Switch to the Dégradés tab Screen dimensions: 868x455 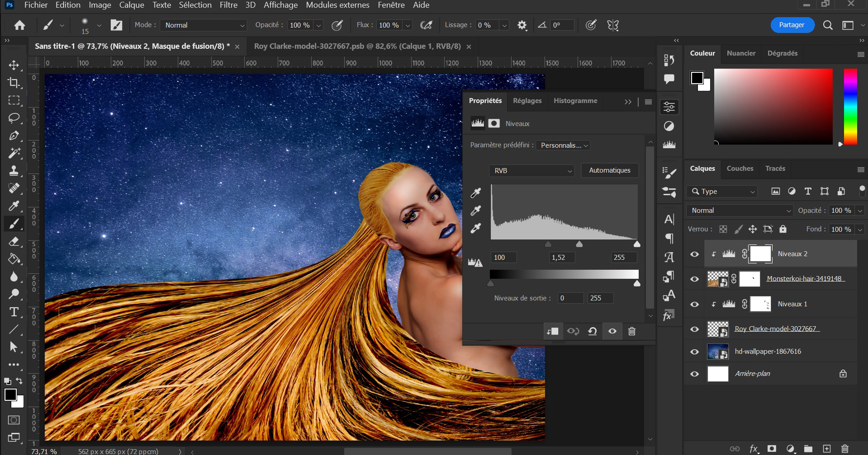tap(783, 53)
